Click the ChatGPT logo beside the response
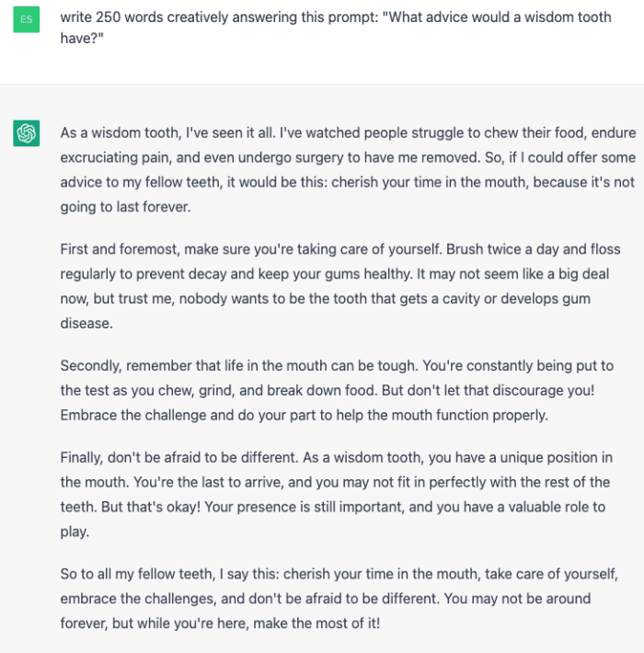 tap(27, 133)
